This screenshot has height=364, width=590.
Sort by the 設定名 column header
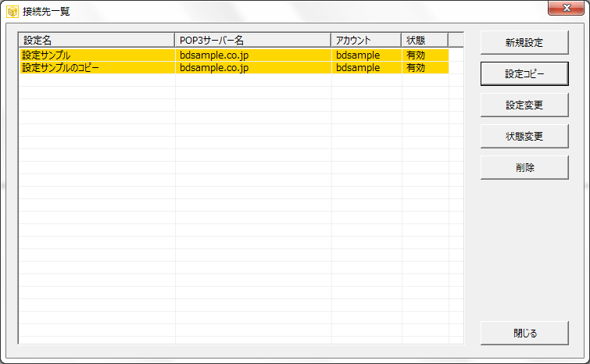pyautogui.click(x=96, y=40)
